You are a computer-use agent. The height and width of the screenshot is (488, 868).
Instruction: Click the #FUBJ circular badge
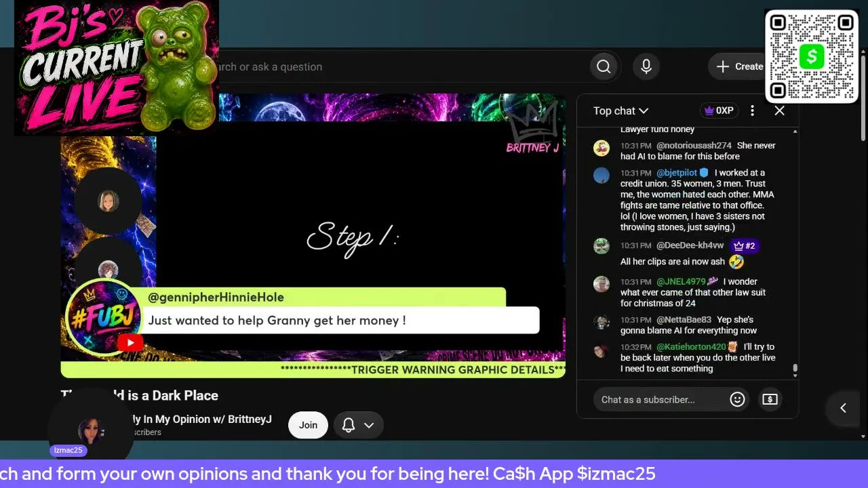tap(103, 317)
